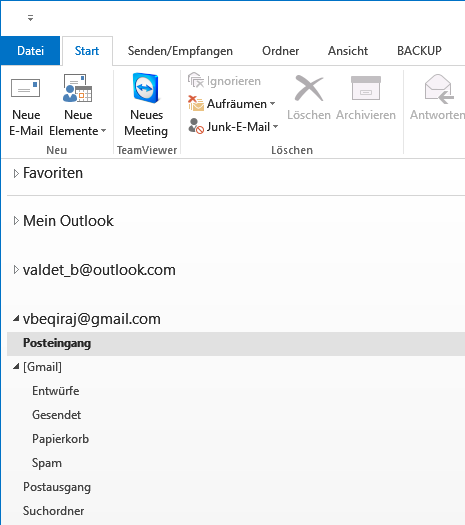Open the Papierkorb folder
465x525 pixels.
[61, 439]
